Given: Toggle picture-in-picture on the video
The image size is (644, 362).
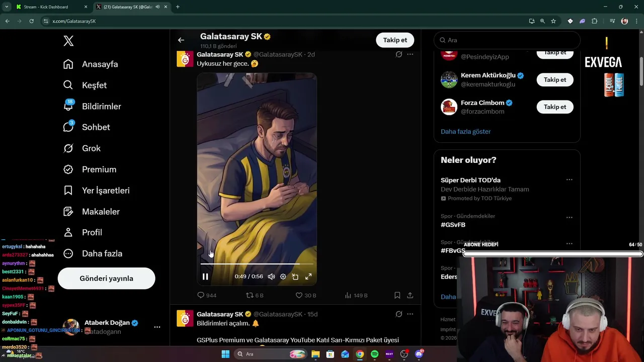Looking at the screenshot, I should tap(295, 277).
